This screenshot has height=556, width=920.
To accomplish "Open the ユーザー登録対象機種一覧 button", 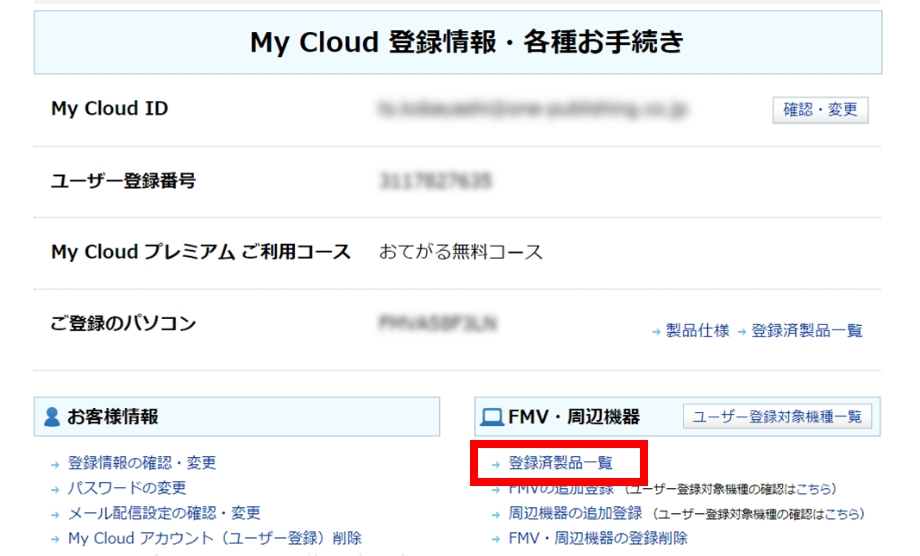I will pyautogui.click(x=777, y=417).
